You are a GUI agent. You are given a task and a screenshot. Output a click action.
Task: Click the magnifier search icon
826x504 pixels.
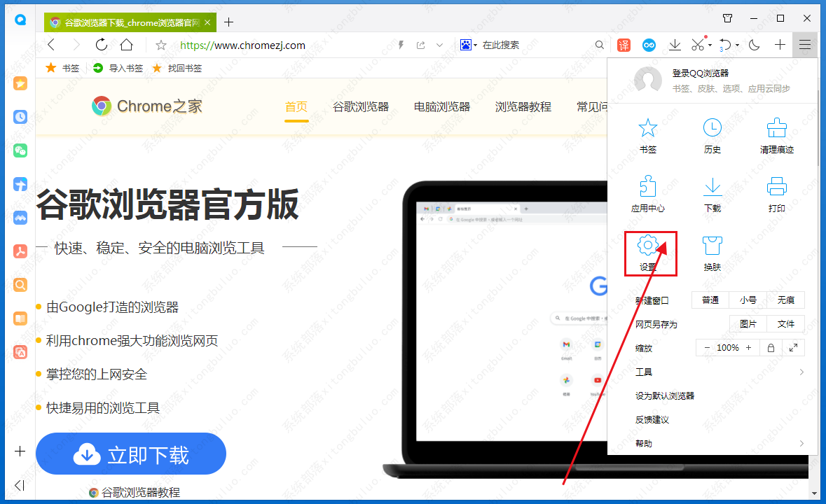point(600,45)
